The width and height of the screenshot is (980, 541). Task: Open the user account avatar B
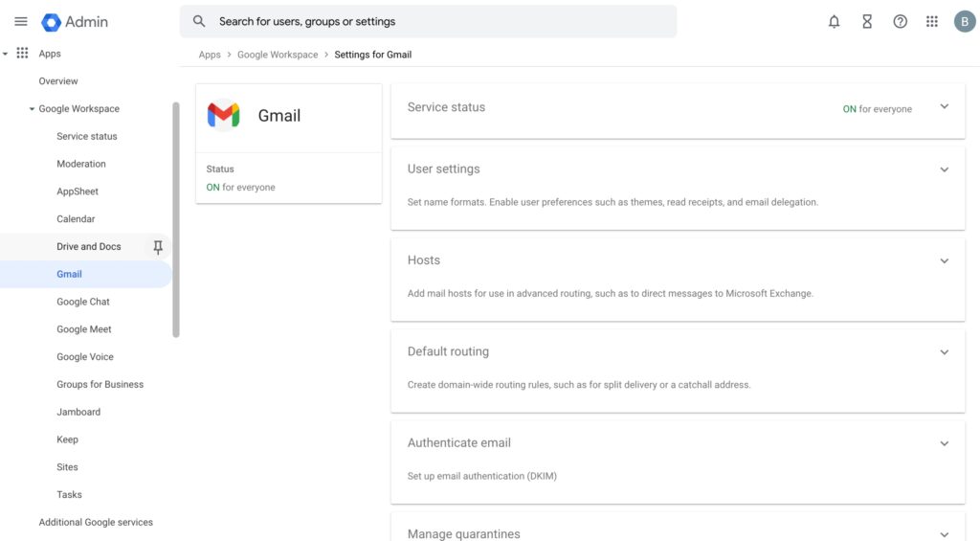[x=965, y=21]
